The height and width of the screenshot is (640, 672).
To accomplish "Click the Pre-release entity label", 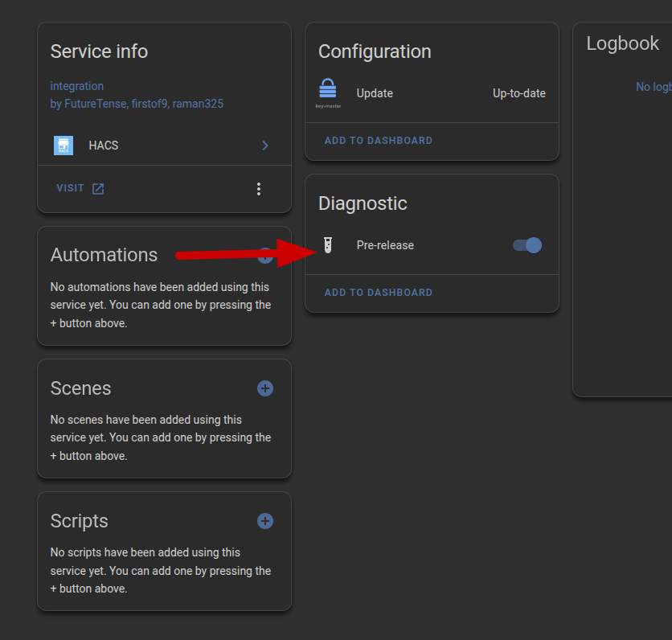I will tap(385, 245).
